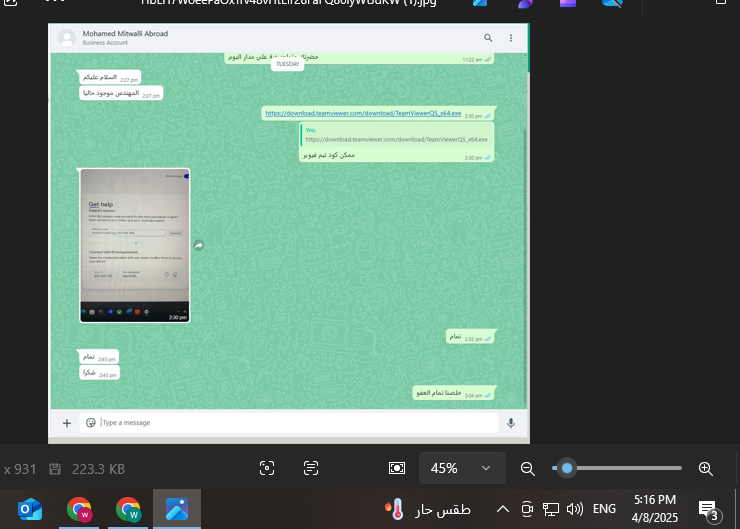Viewport: 740px width, 529px height.
Task: Click the disk icon next to 223.3 KB
Action: (x=55, y=469)
